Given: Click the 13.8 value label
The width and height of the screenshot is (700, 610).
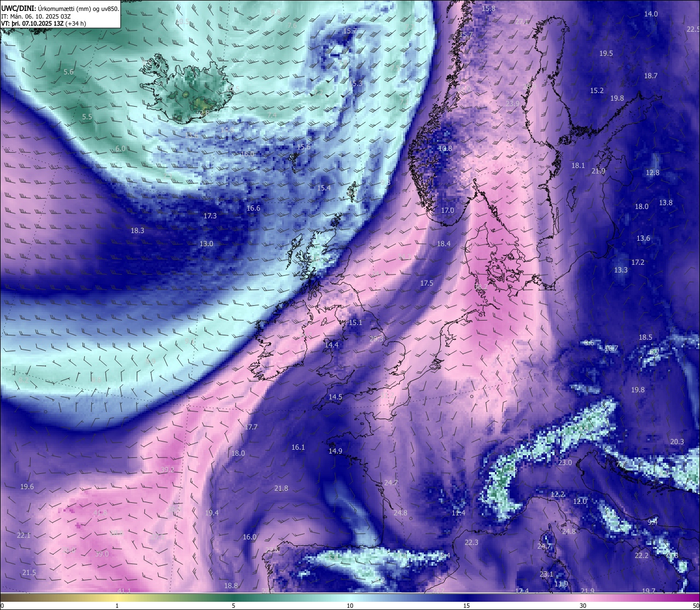Looking at the screenshot, I should click(666, 202).
